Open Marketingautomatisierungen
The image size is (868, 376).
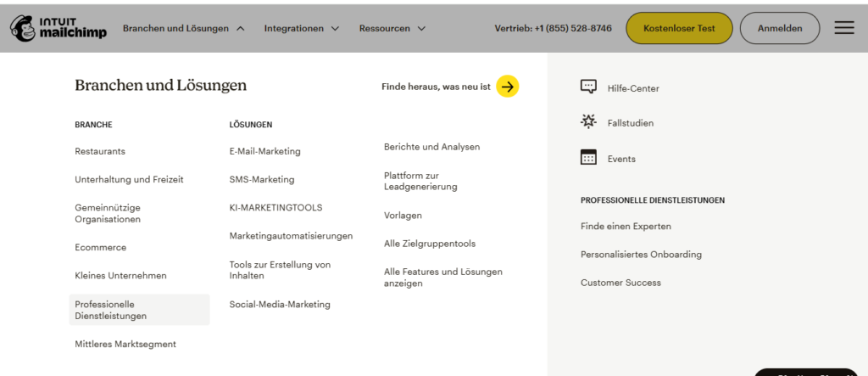[x=292, y=236]
